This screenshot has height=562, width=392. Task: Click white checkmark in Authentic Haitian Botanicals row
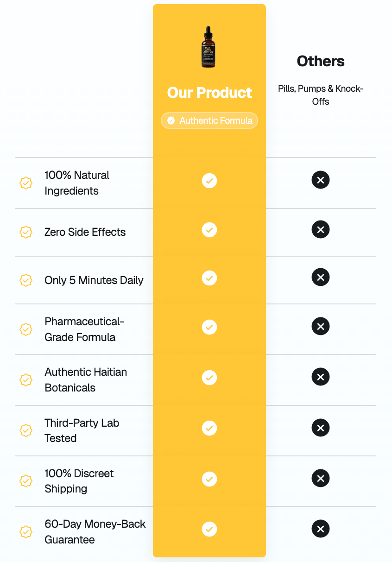tap(209, 378)
